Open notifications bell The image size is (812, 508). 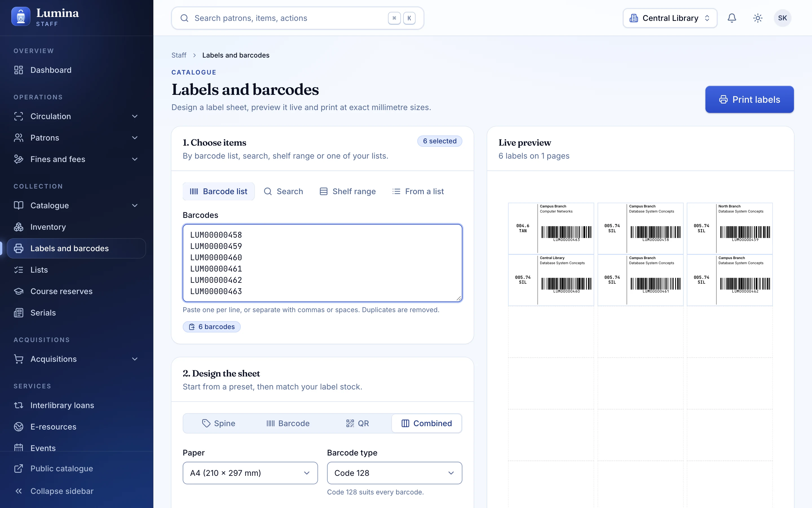click(x=732, y=18)
